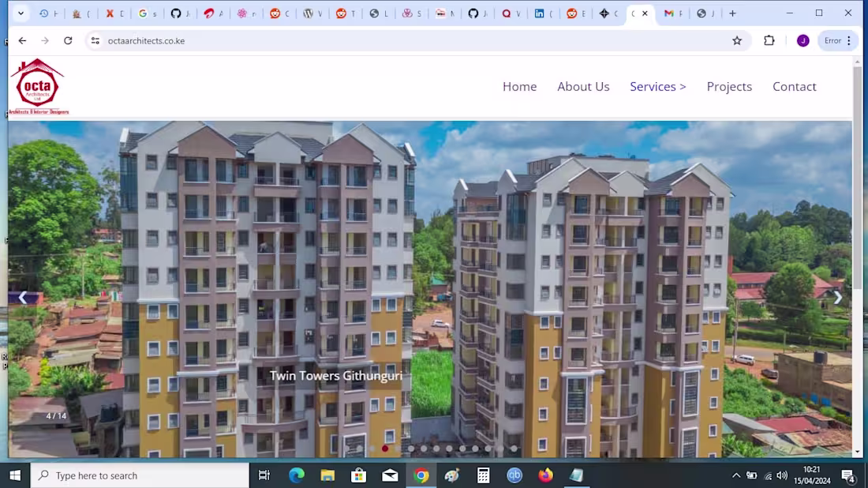Open the notification center icon

(x=847, y=475)
